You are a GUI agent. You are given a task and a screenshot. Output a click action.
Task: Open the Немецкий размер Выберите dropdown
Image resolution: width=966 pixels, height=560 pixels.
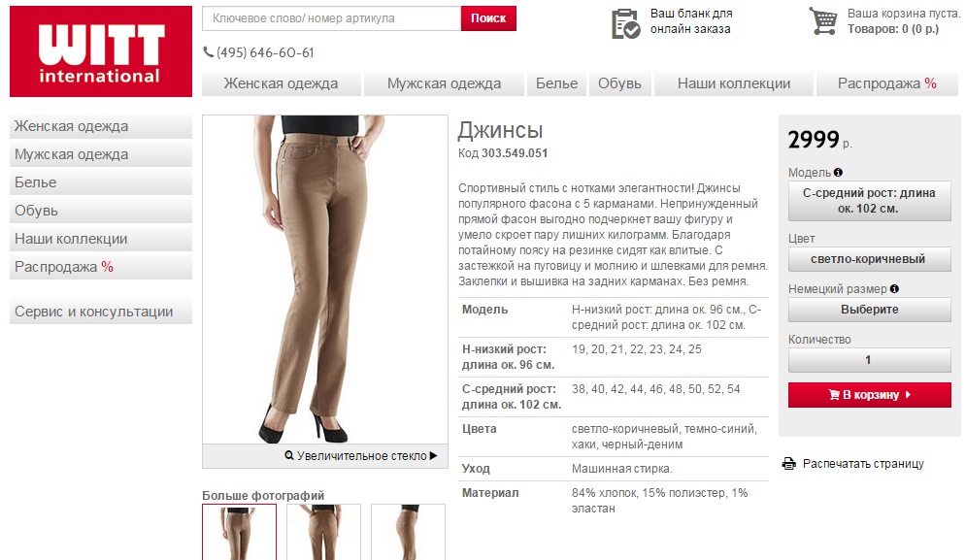pyautogui.click(x=869, y=310)
